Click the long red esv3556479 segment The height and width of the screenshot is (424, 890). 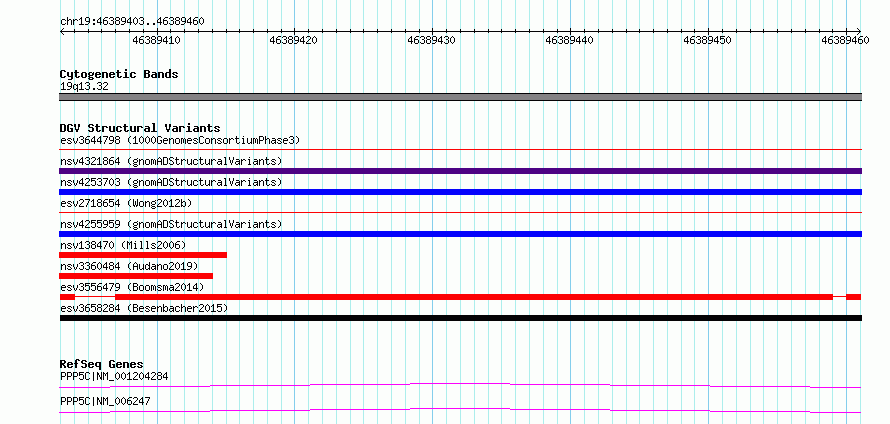pos(474,297)
